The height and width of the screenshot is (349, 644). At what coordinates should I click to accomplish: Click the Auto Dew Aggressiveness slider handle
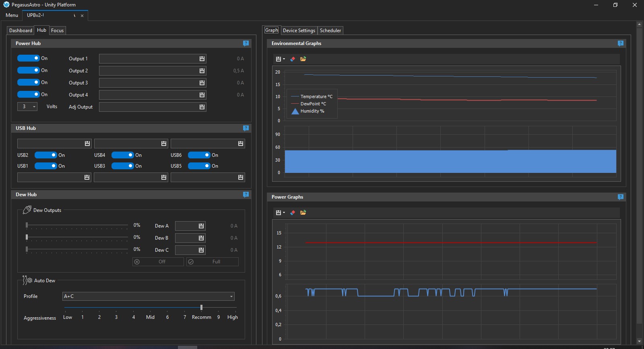(201, 308)
